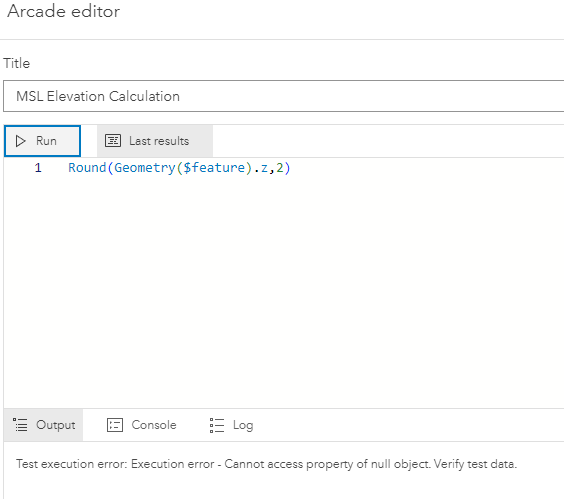Run the Arcade expression

(x=42, y=141)
